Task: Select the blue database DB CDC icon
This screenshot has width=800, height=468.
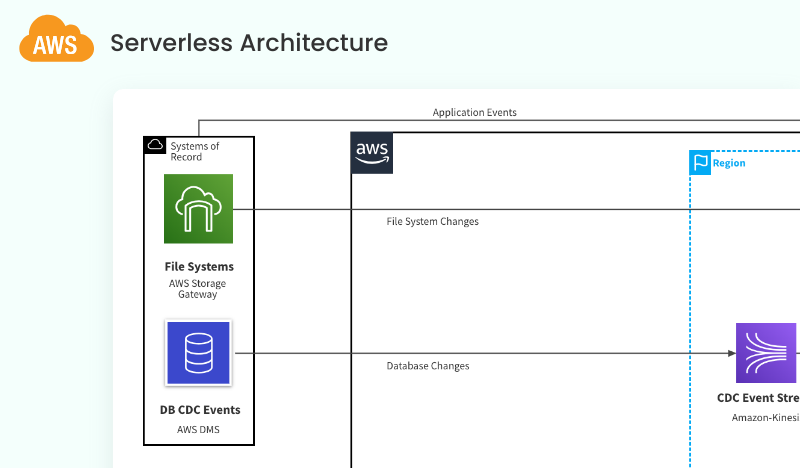Action: click(198, 353)
